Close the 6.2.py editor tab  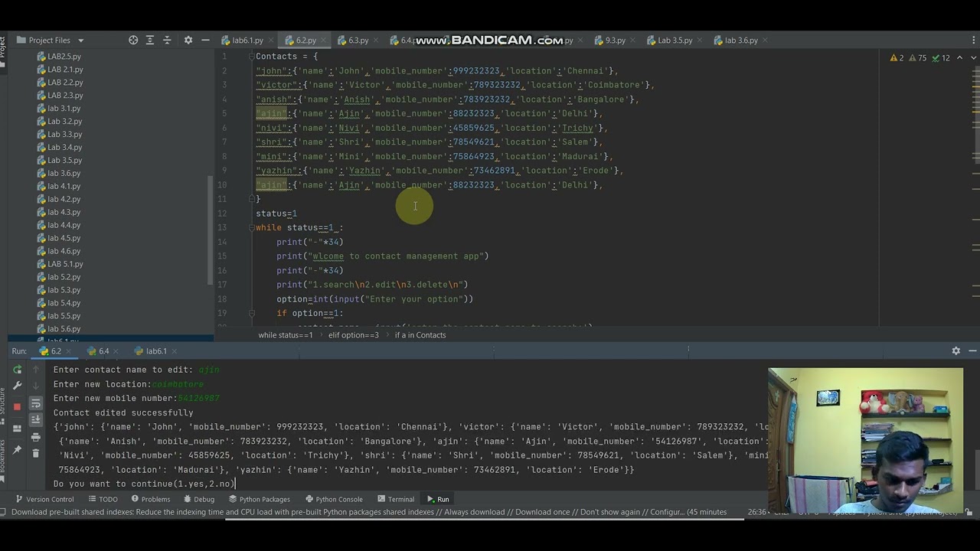323,41
